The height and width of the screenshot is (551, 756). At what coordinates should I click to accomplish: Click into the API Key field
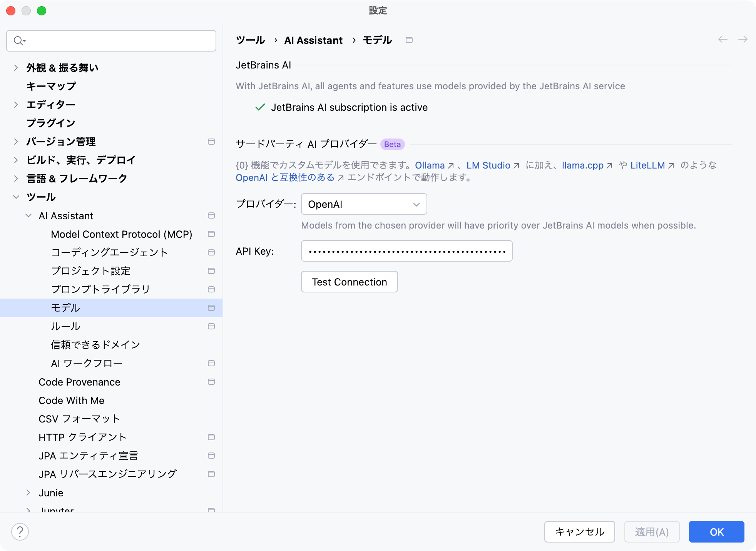click(x=406, y=251)
